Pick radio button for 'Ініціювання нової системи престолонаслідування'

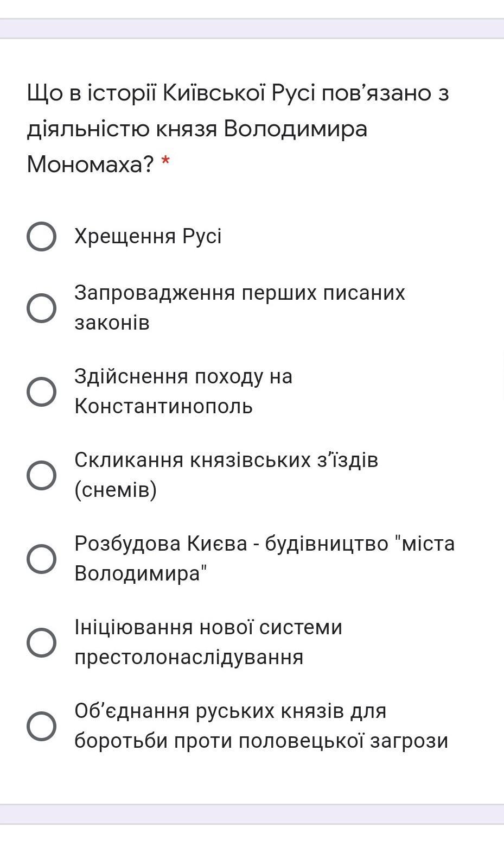(x=41, y=642)
